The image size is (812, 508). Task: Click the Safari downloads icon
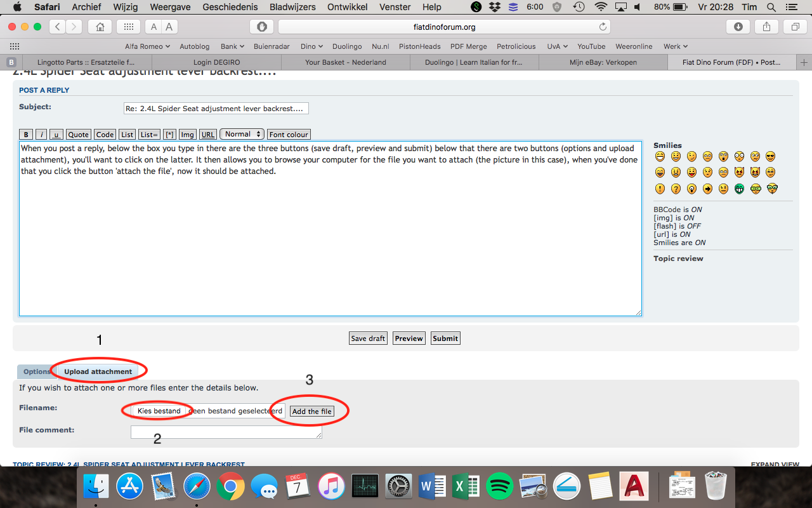pos(738,27)
